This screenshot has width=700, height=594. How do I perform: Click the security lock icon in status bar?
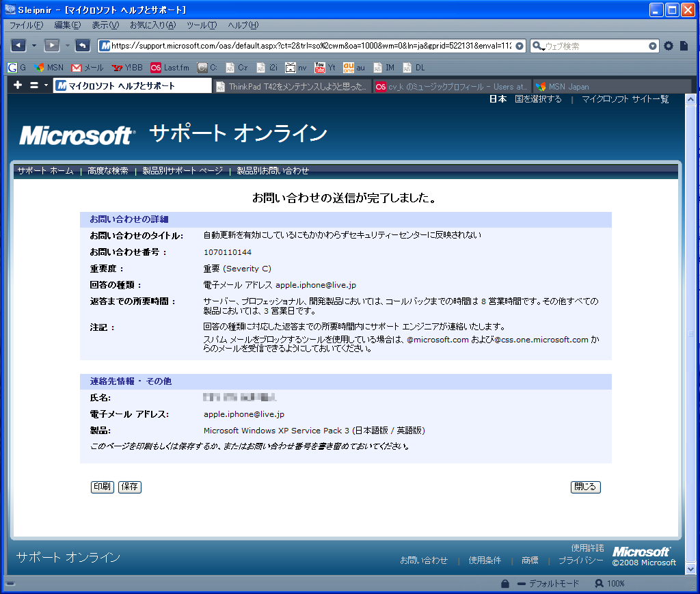click(505, 583)
